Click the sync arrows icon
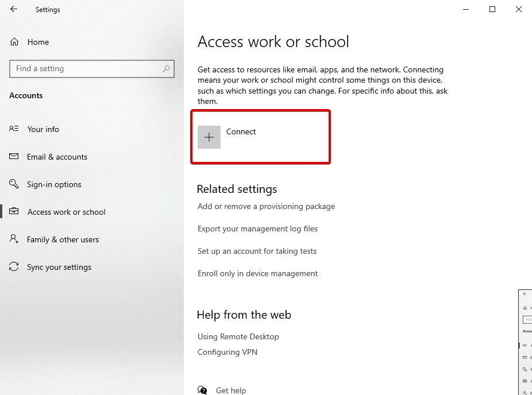The image size is (532, 395). tap(14, 266)
